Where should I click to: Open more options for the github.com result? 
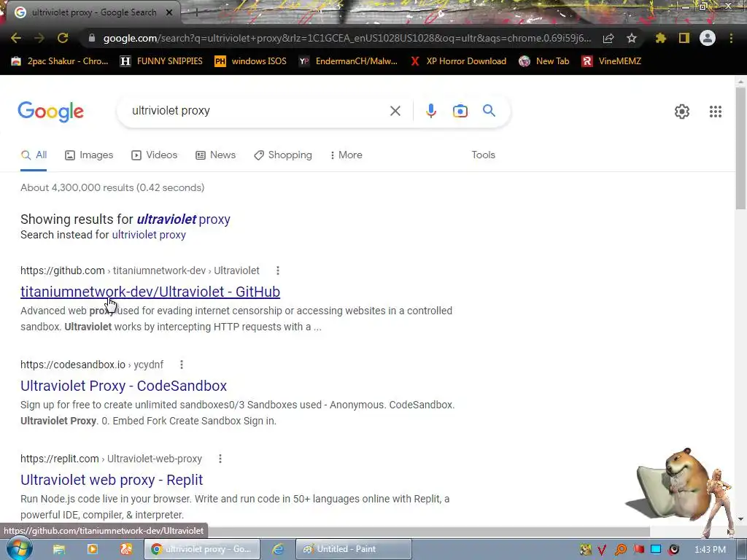pos(278,271)
